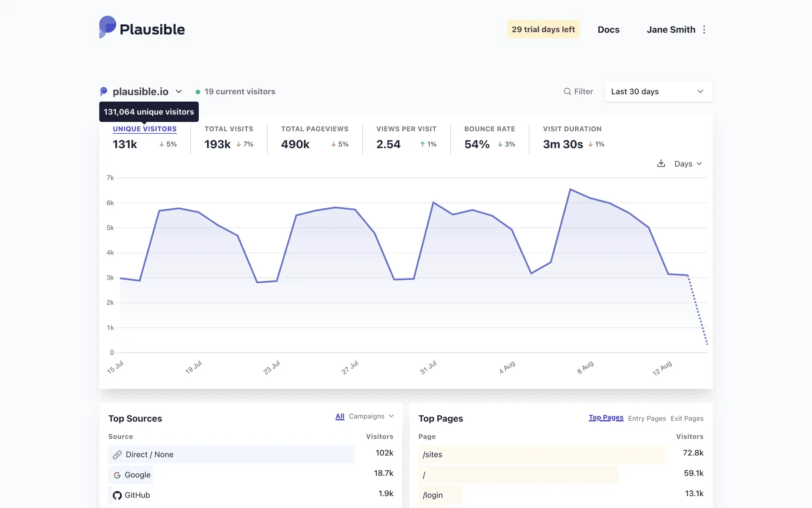Viewport: 812px width, 508px height.
Task: Click the Google source icon
Action: [x=117, y=475]
